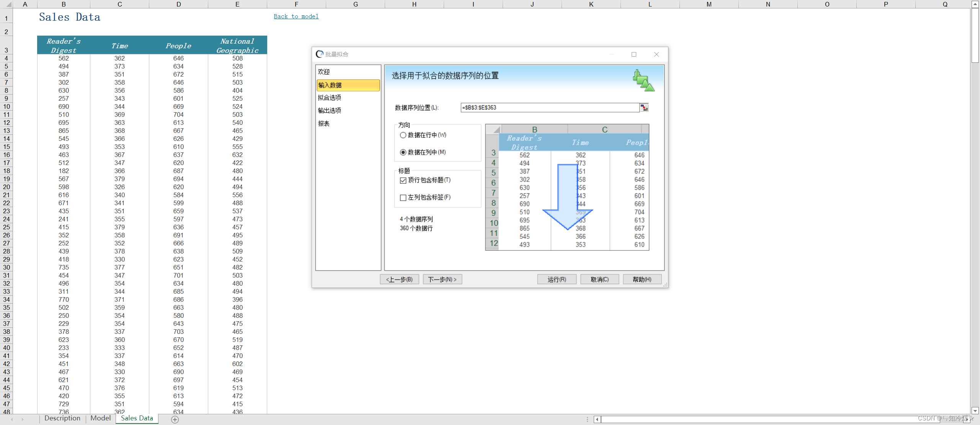Click the 下一步(N) button
The image size is (980, 425).
click(442, 280)
